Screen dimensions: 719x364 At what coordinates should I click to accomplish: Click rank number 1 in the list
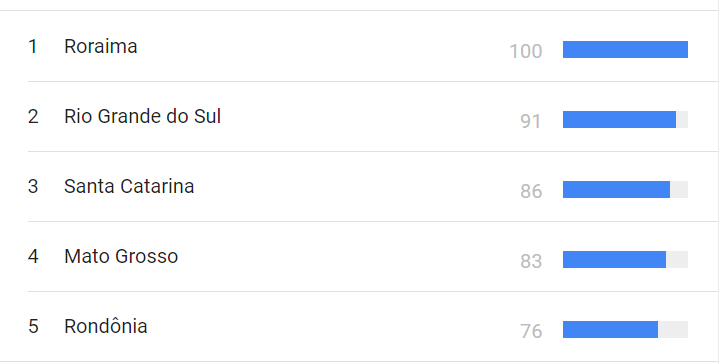tap(33, 46)
